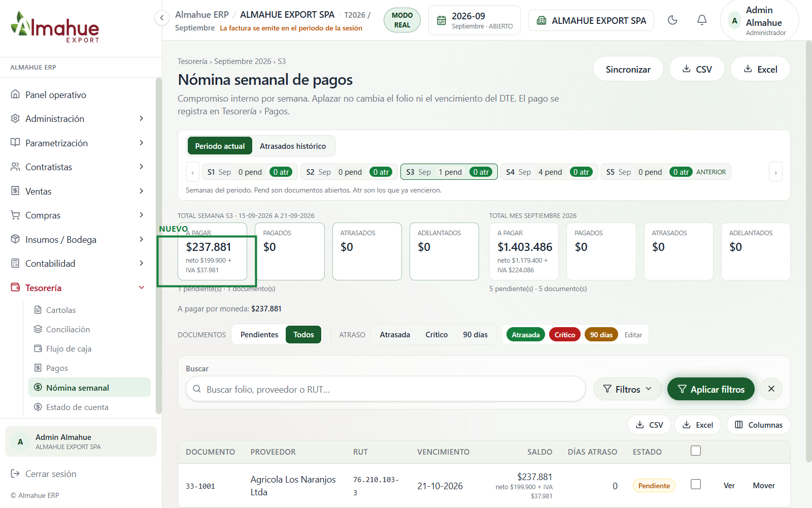Click the Conciliación layers icon
812x508 pixels.
pos(38,329)
